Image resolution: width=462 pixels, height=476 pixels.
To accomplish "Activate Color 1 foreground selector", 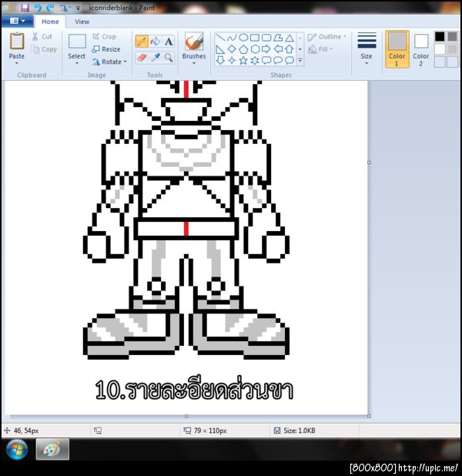I will point(397,49).
